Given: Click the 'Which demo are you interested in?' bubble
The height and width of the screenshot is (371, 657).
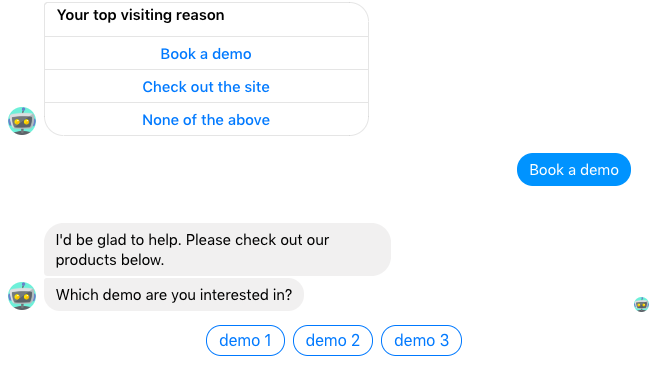Looking at the screenshot, I should (174, 295).
